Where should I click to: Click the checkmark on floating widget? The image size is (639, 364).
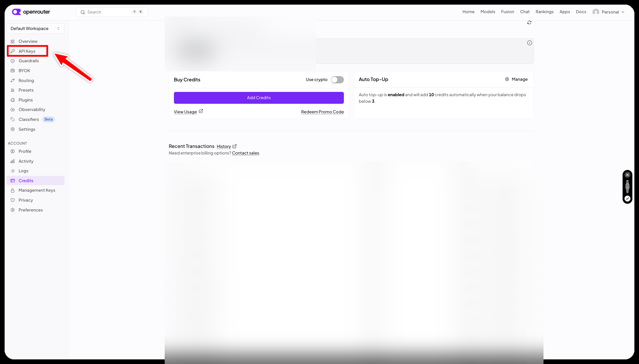(627, 199)
